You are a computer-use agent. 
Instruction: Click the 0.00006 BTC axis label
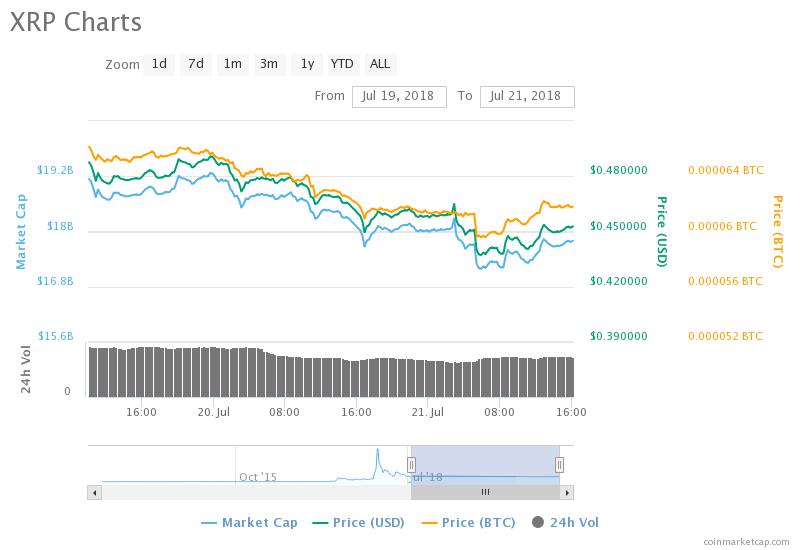tap(722, 226)
